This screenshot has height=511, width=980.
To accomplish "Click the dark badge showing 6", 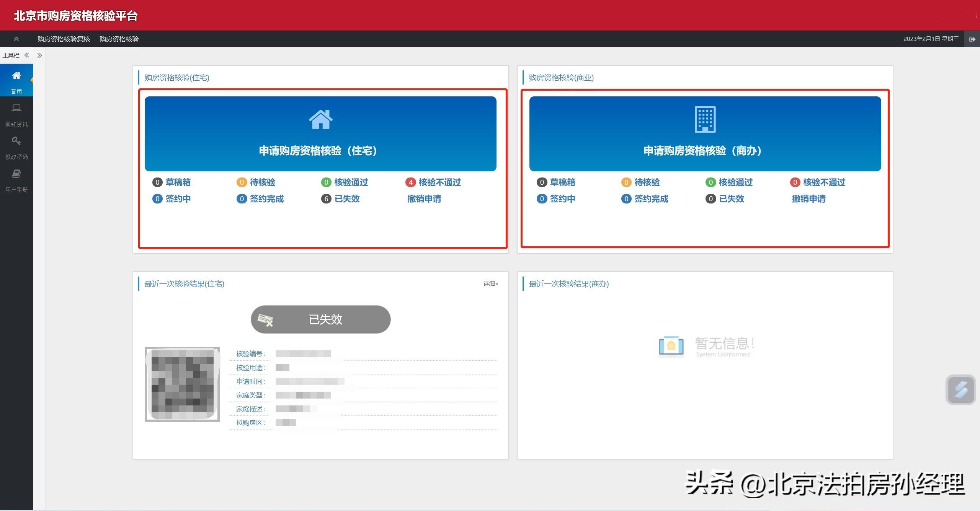I will (x=326, y=199).
